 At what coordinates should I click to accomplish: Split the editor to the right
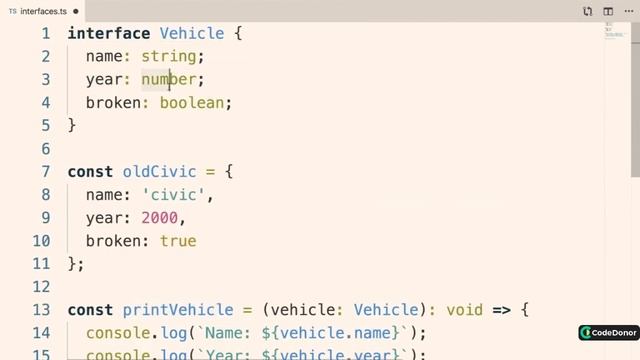tap(608, 11)
